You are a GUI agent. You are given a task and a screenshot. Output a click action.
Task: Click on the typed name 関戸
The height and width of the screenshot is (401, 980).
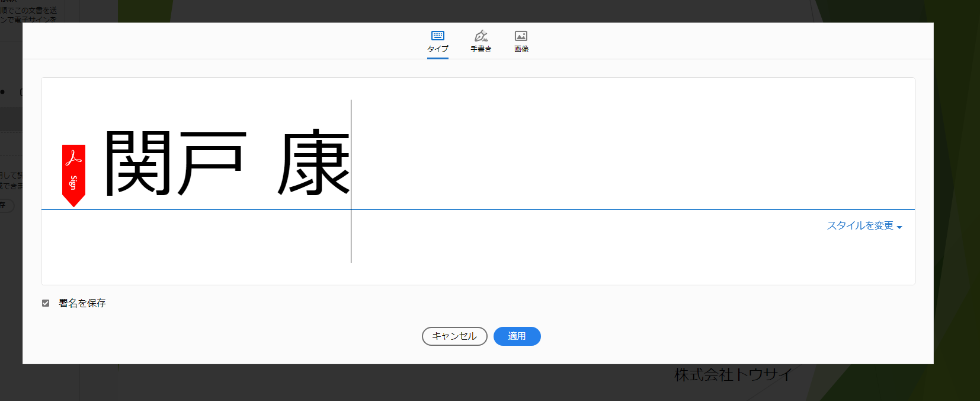175,163
